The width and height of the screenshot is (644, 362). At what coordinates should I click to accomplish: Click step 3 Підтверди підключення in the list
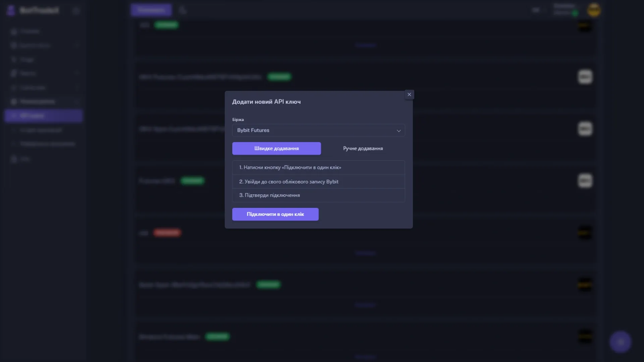point(318,195)
